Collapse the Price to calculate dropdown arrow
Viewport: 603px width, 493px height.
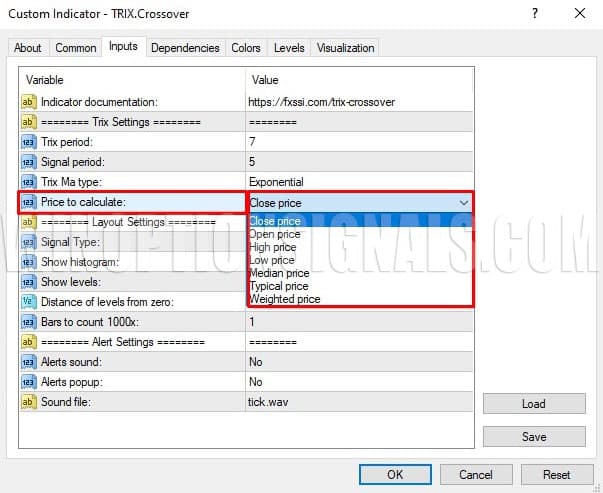(x=463, y=203)
